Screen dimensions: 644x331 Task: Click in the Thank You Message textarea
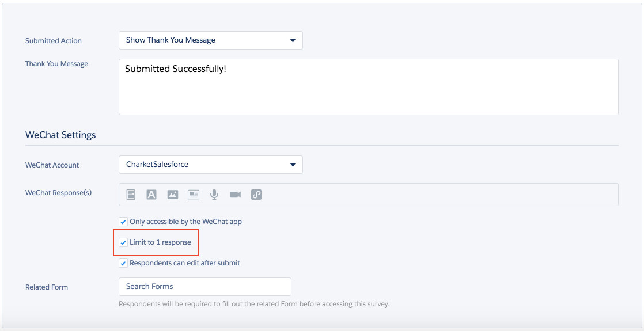(368, 92)
